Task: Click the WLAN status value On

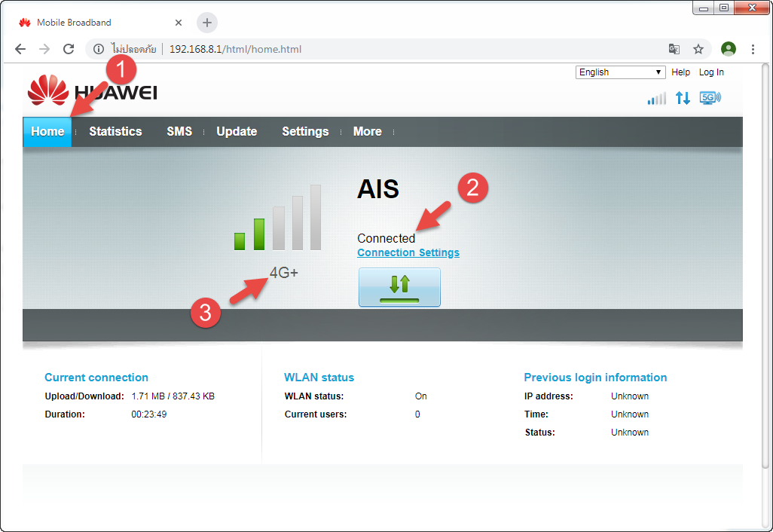Action: [420, 396]
